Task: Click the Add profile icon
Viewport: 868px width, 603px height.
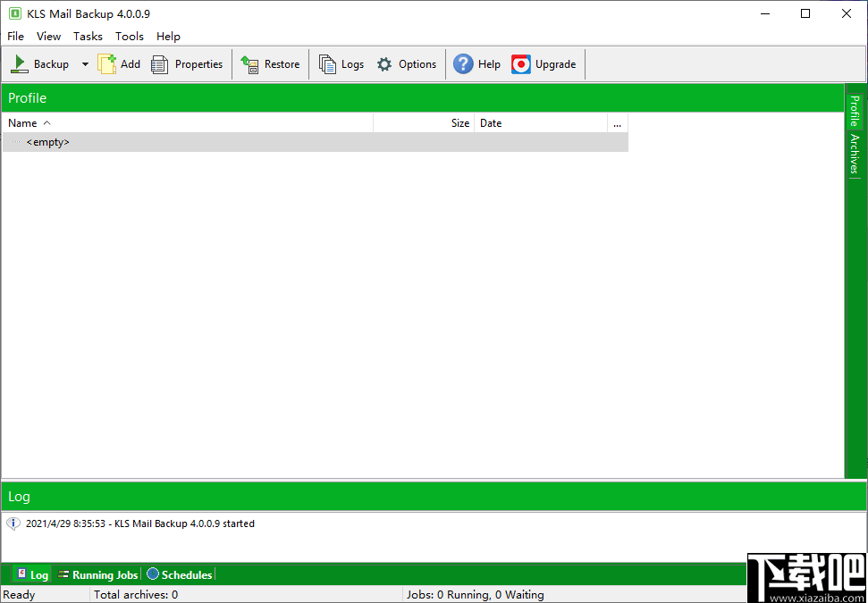Action: pos(107,64)
